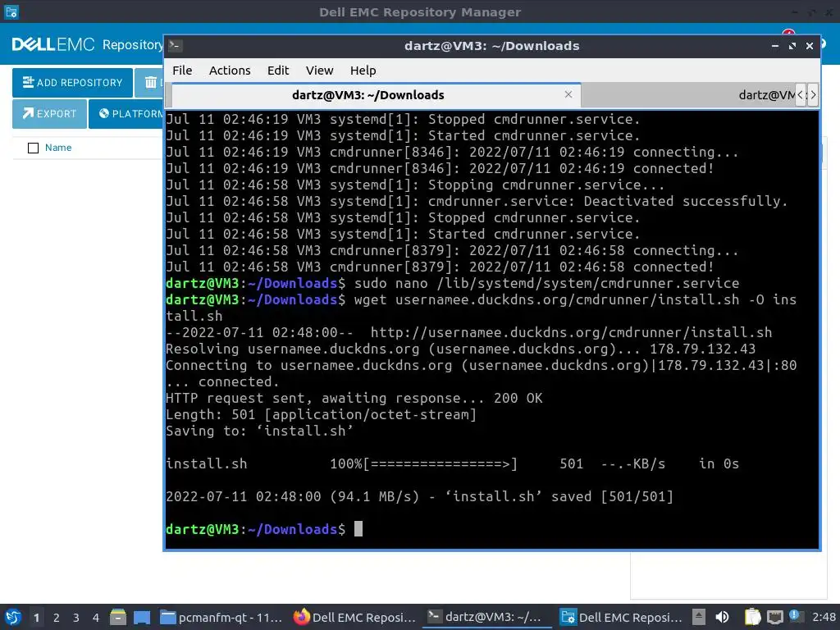Switch to dartz@VM3 terminal in taskbar

pos(487,617)
